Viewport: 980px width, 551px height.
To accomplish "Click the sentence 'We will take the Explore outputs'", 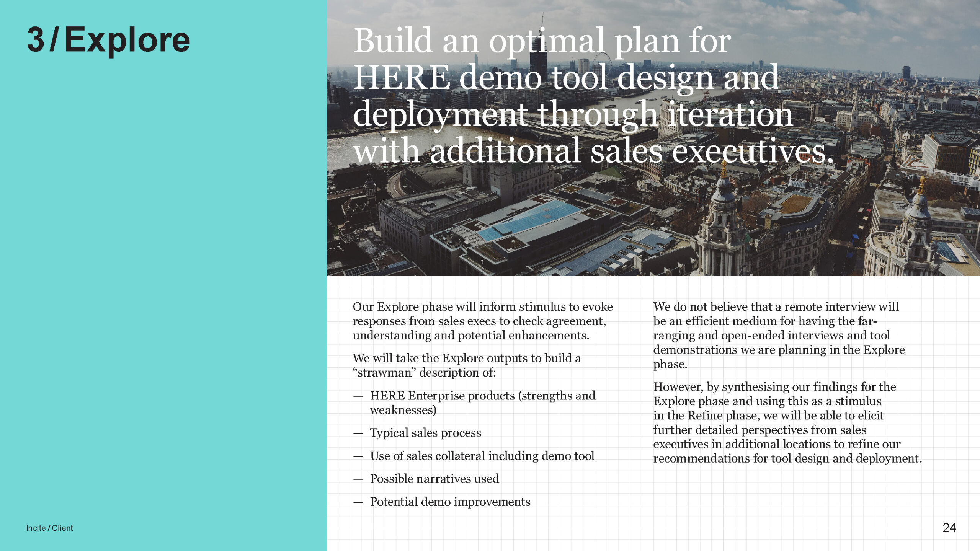I will (467, 365).
